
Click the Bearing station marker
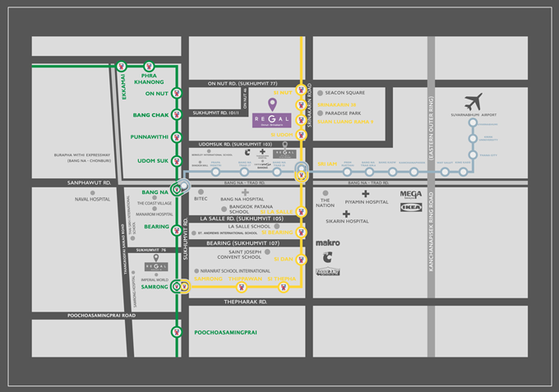click(x=176, y=226)
